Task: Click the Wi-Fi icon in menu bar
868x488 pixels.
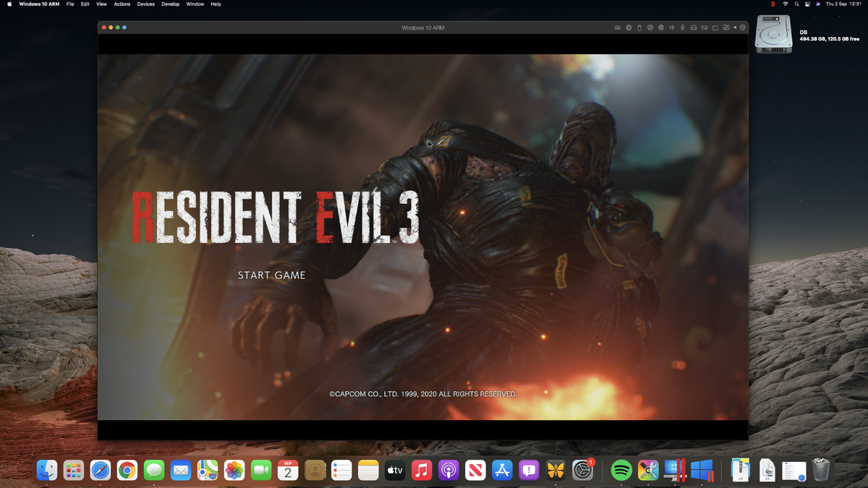Action: tap(786, 4)
